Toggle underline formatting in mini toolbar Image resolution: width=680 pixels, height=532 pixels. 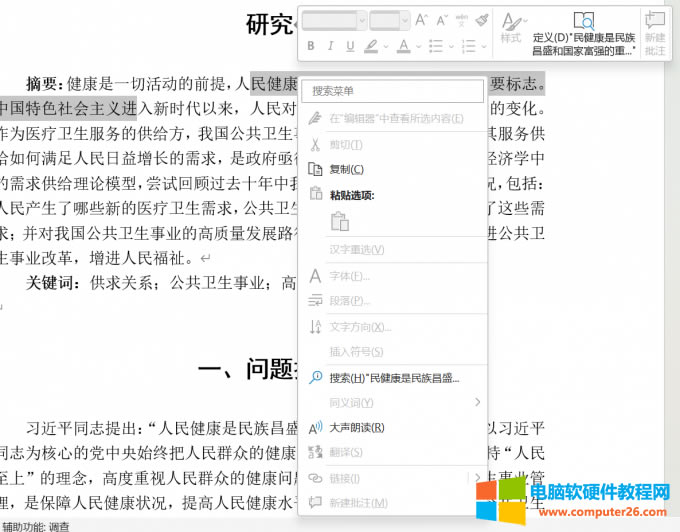click(x=349, y=46)
